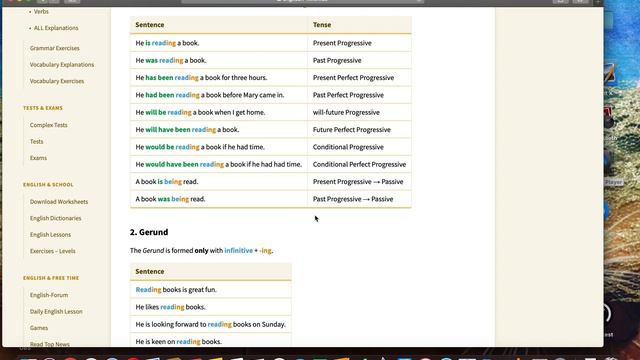Select Exercises – Levels link
This screenshot has height=360, width=640.
(x=53, y=251)
